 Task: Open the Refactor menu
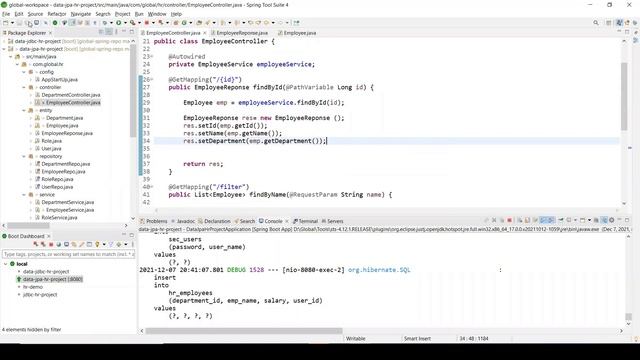57,14
